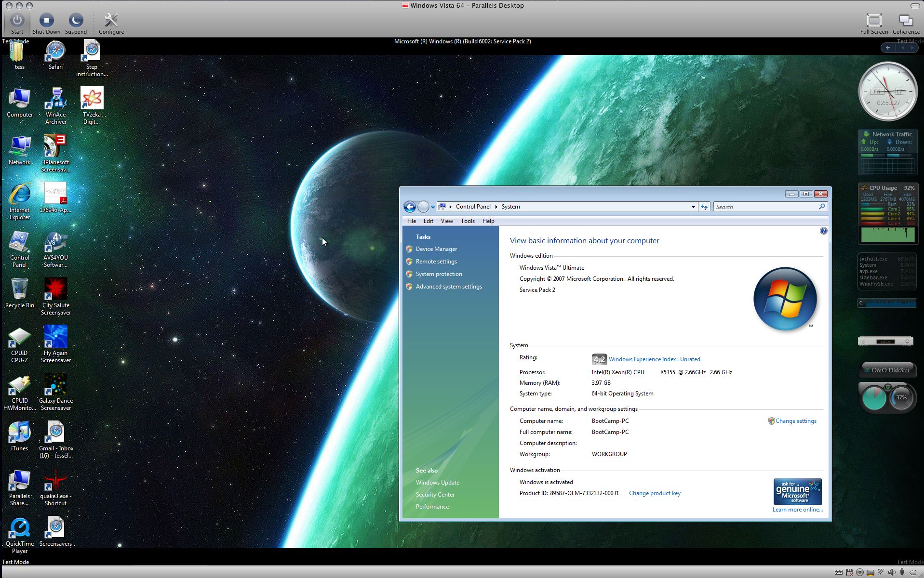Select the Control Panel desktop icon
This screenshot has width=924, height=578.
click(x=20, y=249)
